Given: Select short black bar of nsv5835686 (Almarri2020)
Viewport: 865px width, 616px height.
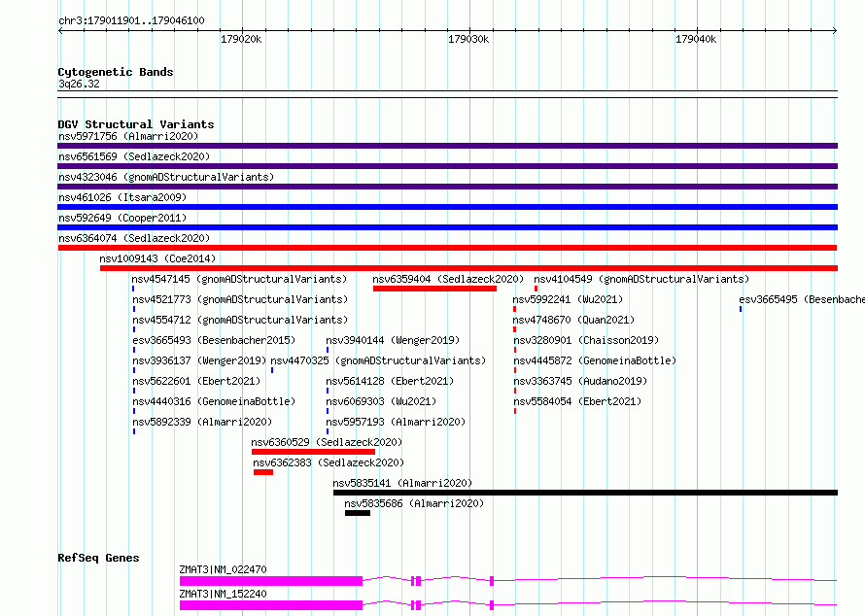Looking at the screenshot, I should tap(358, 513).
